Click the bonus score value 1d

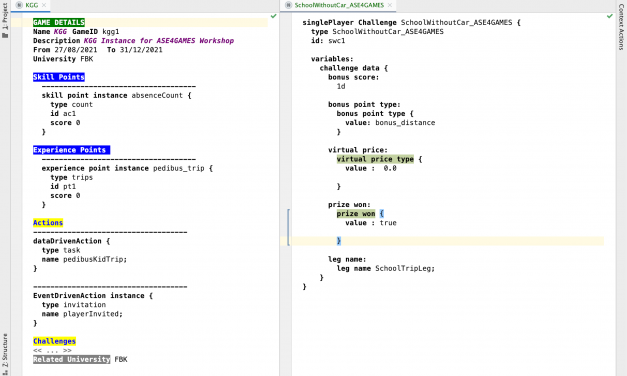(x=341, y=86)
